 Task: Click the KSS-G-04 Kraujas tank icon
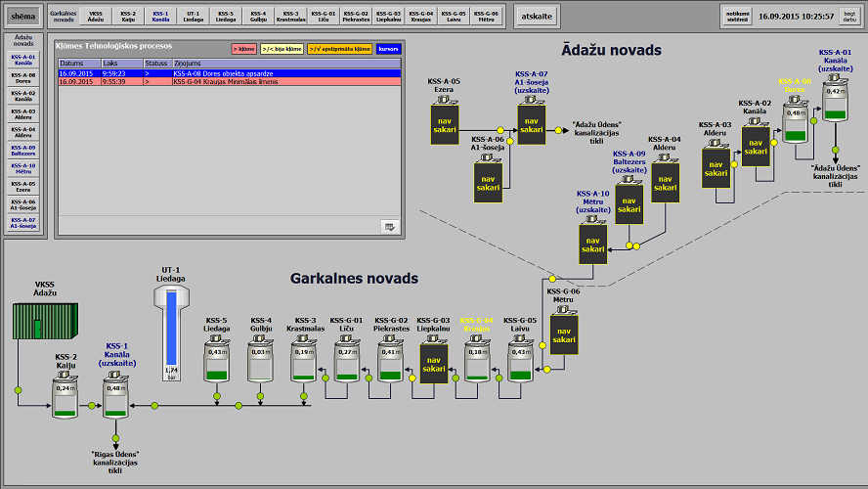[x=477, y=360]
